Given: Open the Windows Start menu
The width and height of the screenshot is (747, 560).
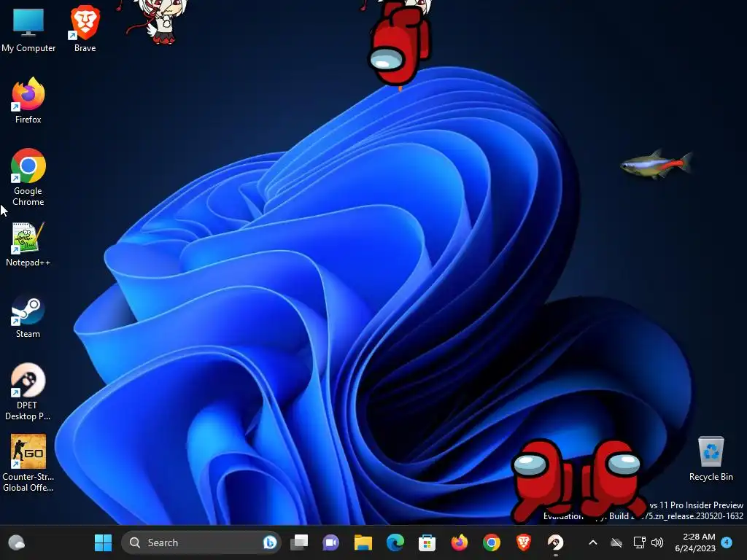Looking at the screenshot, I should tap(103, 542).
